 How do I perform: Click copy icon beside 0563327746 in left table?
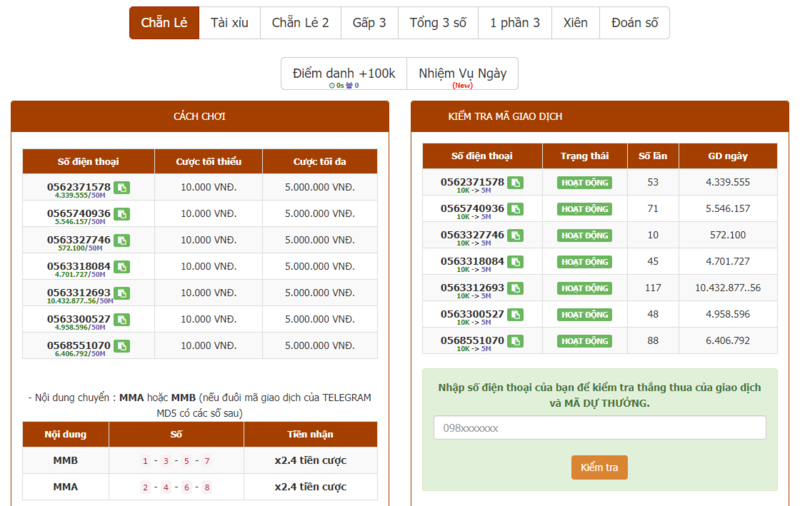[121, 240]
